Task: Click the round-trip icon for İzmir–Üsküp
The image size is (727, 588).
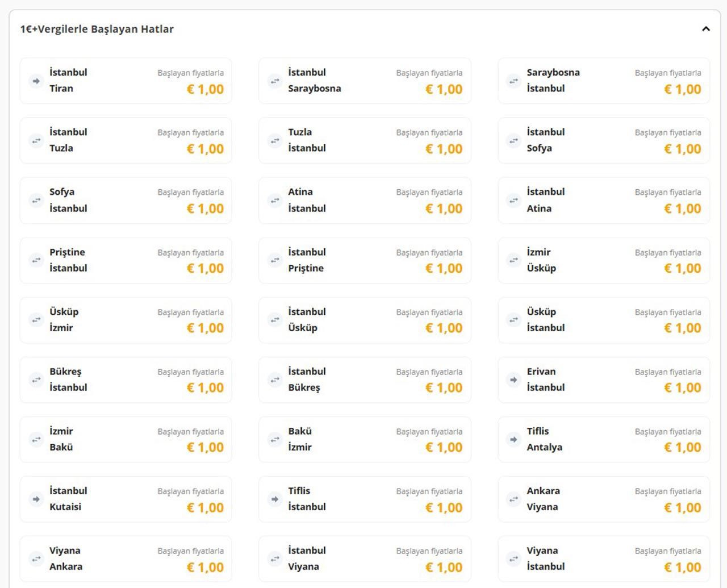Action: (513, 261)
